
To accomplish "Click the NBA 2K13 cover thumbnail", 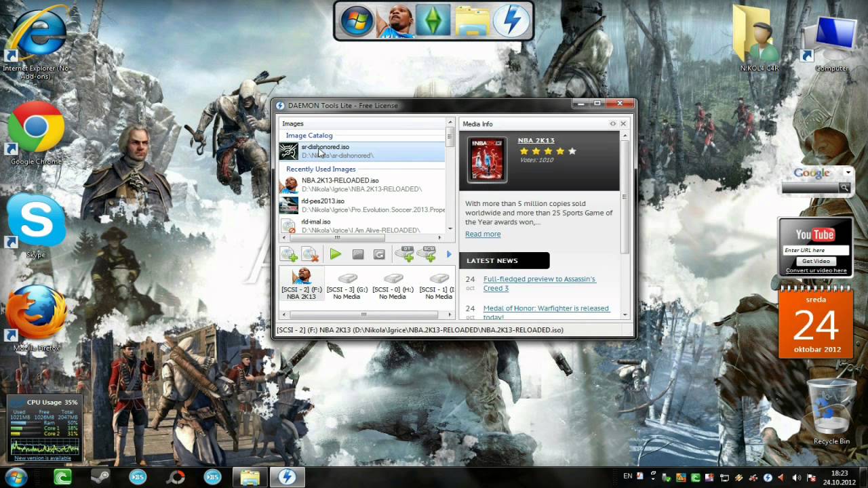I will tap(487, 159).
